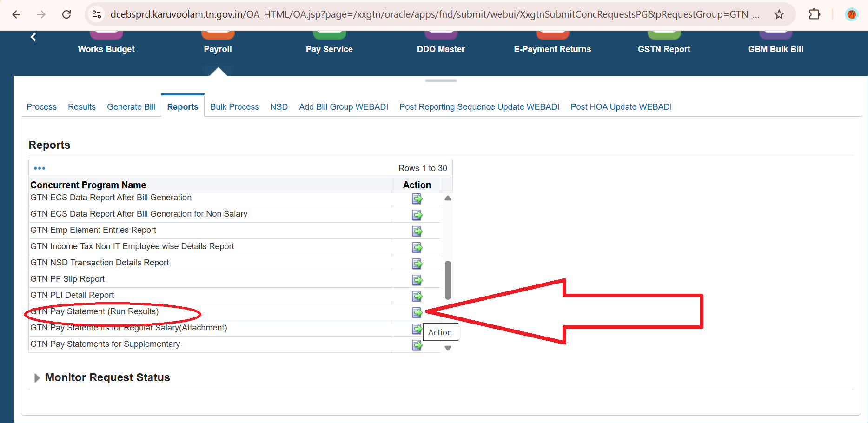Submit GTN Income Tax Non IT Employee wise report
Screen dimensions: 868x423
pos(417,248)
